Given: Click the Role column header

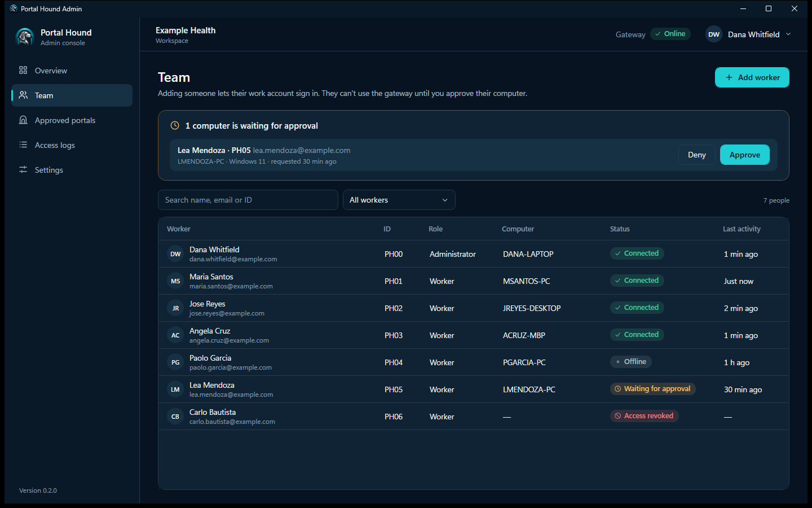Looking at the screenshot, I should (435, 229).
